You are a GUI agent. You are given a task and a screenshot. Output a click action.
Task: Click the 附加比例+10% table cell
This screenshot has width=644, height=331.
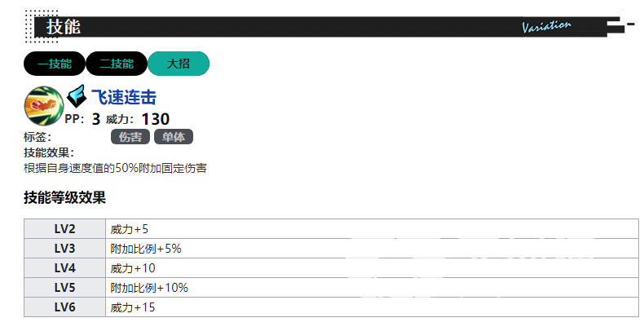149,288
